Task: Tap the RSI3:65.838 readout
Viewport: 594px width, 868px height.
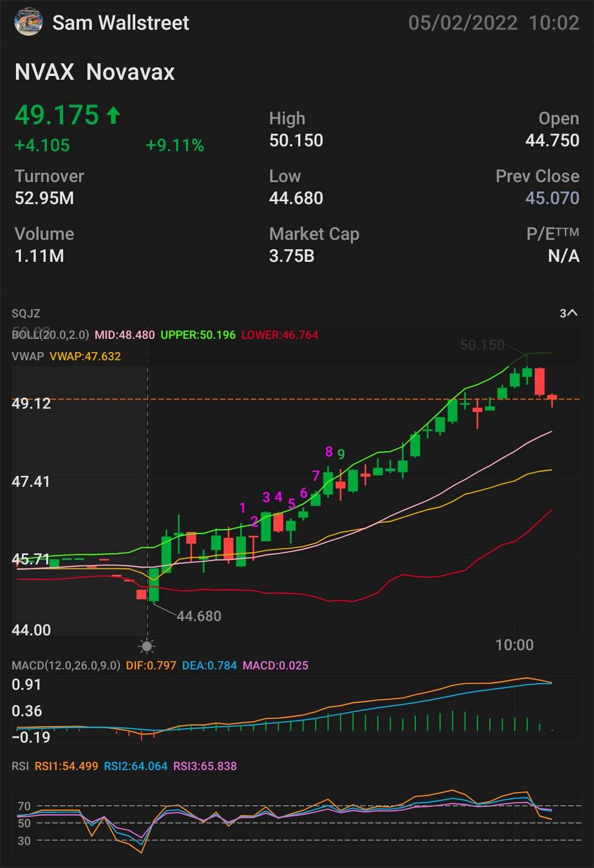Action: (205, 766)
